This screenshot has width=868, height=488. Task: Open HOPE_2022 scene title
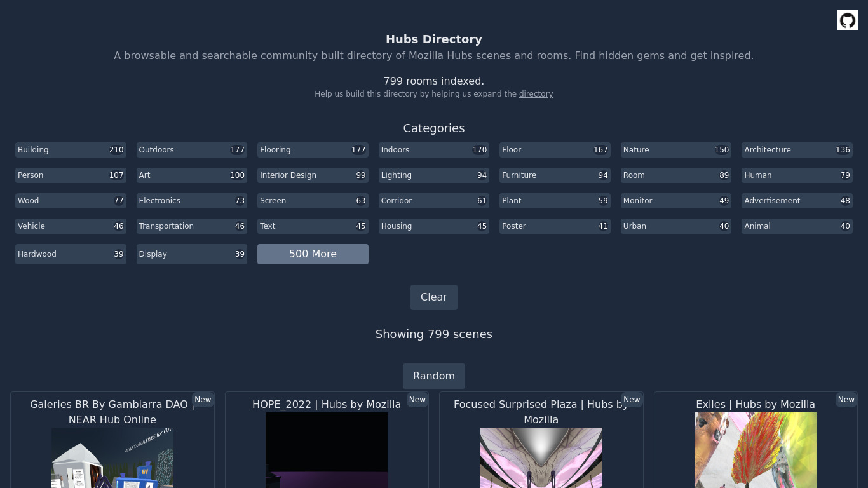tap(327, 404)
